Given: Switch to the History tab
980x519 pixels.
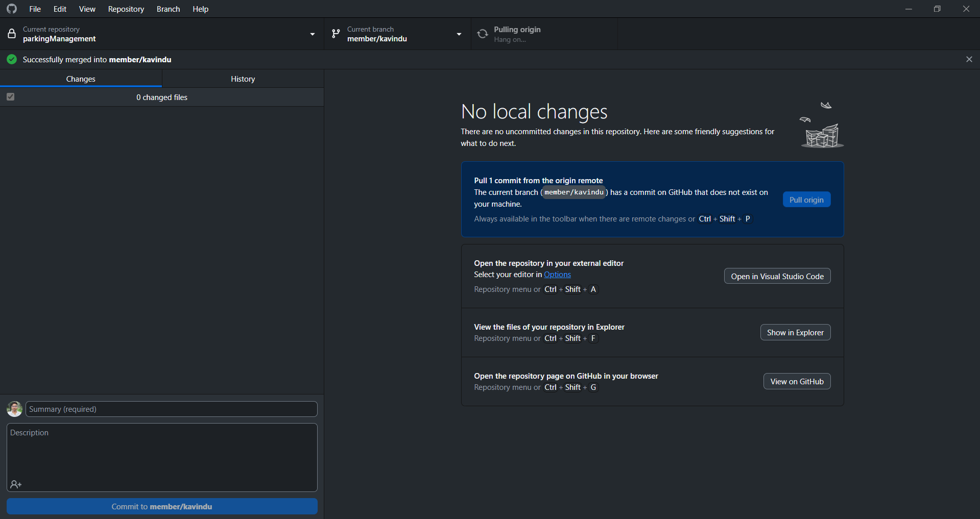Looking at the screenshot, I should click(243, 79).
